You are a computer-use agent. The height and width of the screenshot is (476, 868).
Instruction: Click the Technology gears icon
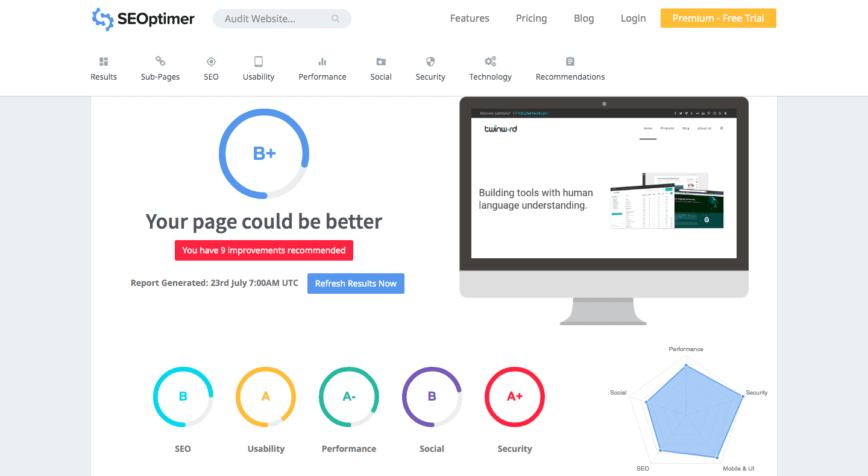(491, 62)
